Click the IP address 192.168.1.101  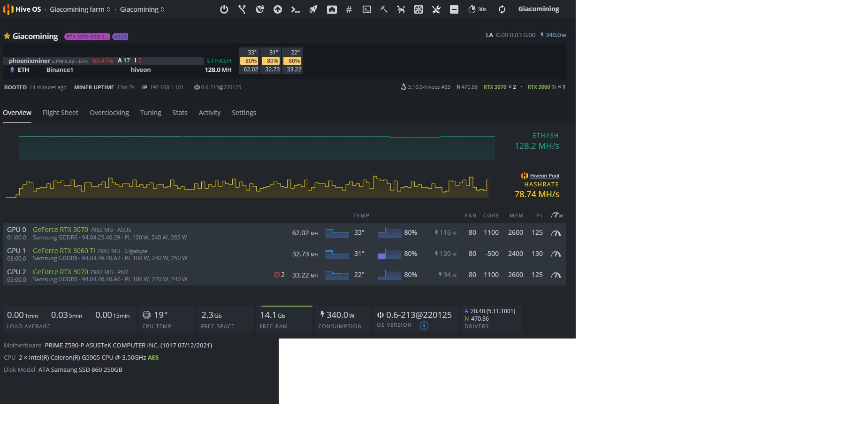[167, 87]
